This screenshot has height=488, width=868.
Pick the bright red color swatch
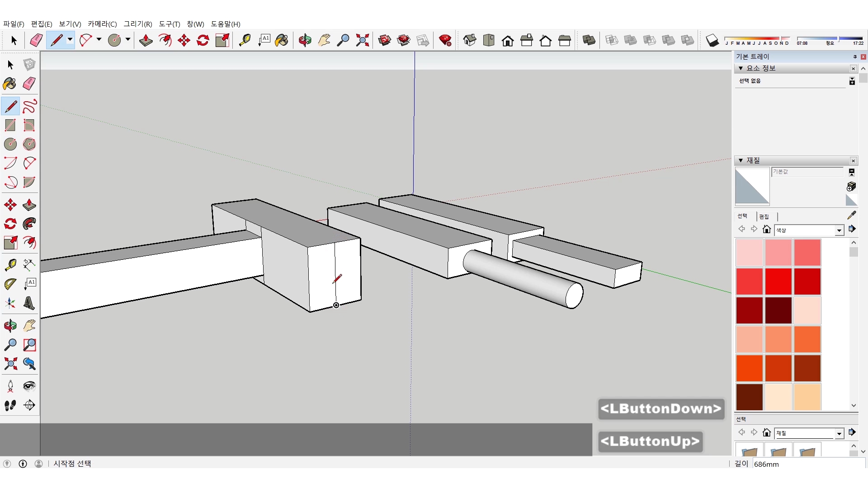tap(778, 282)
